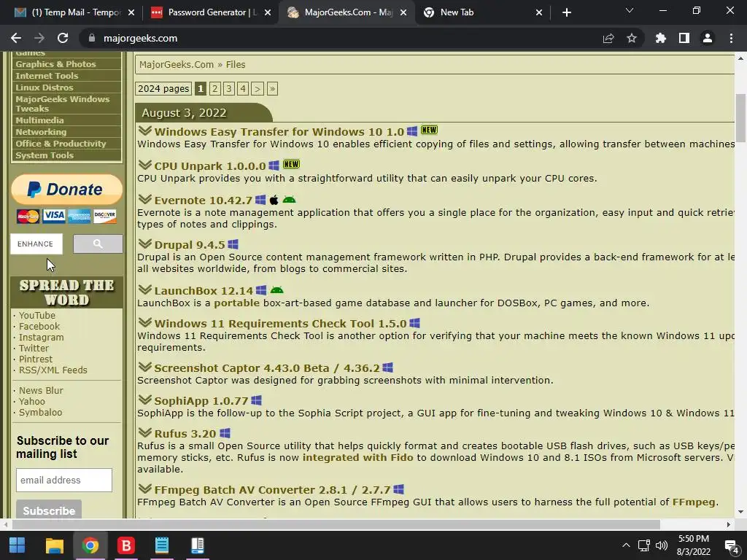Expand the Evernote 10.42.7 entry chevron
The image size is (747, 560).
(145, 199)
